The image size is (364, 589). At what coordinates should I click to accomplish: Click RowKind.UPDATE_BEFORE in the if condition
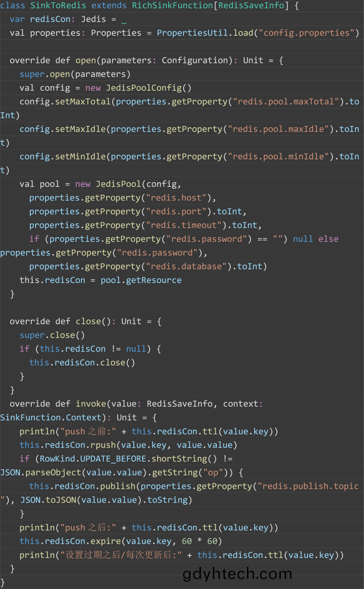93,459
